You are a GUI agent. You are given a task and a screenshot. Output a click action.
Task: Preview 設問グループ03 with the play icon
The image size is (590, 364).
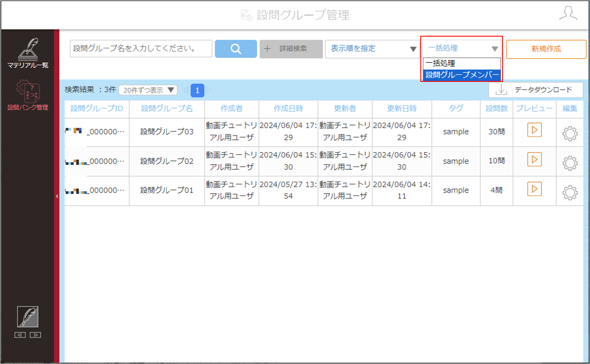[x=534, y=131]
